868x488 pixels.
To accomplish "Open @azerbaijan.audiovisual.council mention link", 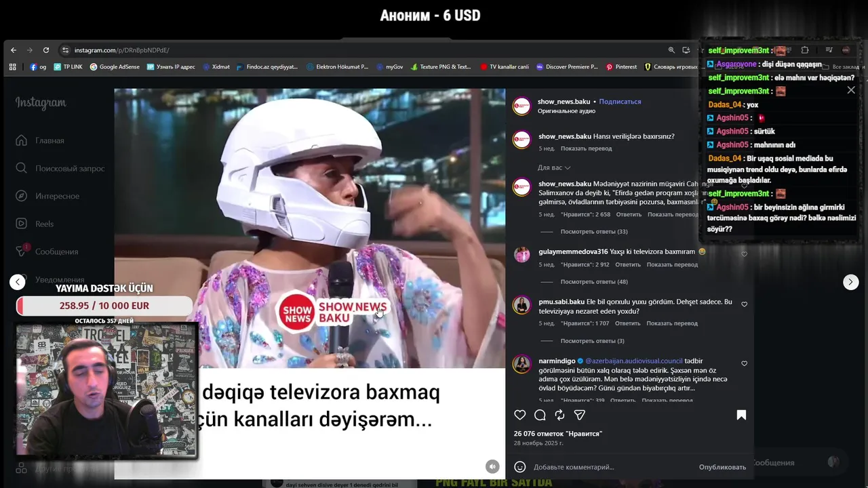I will [634, 361].
